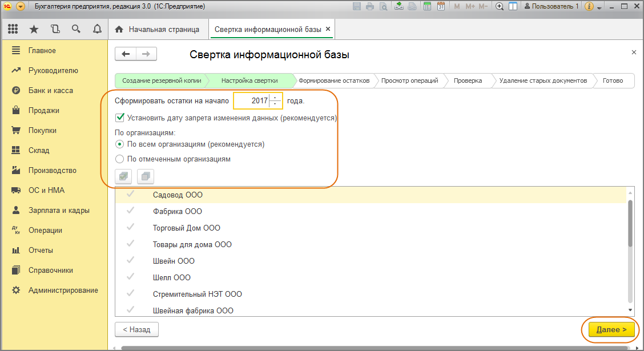Open the 1C main menu dropdown arrow
The image size is (644, 351).
point(21,6)
